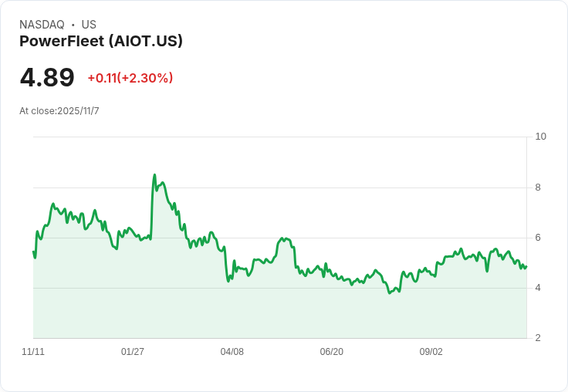Click the lowest trough of the price line

390,292
